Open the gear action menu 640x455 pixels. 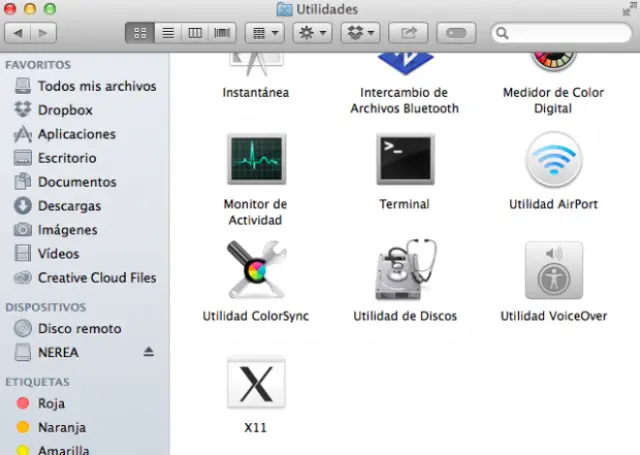point(312,33)
